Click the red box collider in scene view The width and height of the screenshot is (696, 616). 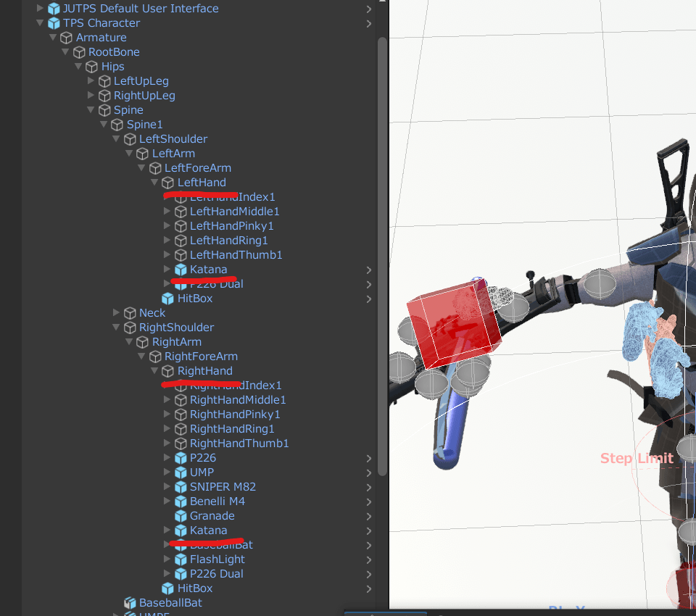coord(451,326)
